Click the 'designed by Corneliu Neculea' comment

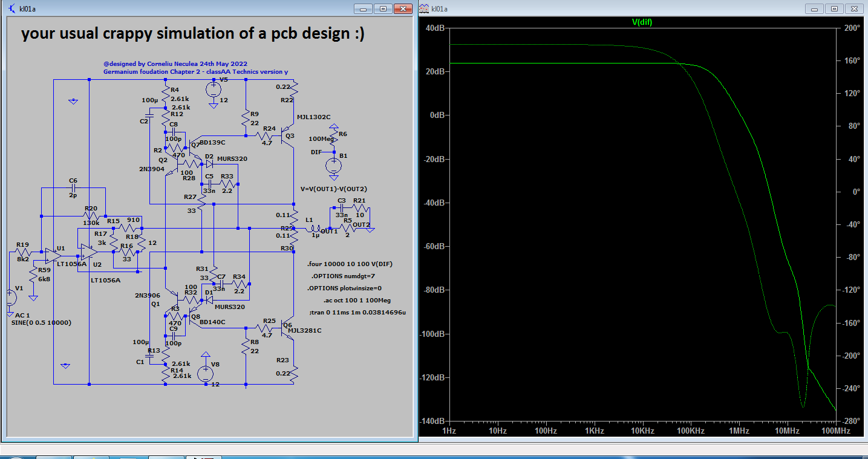[x=175, y=63]
